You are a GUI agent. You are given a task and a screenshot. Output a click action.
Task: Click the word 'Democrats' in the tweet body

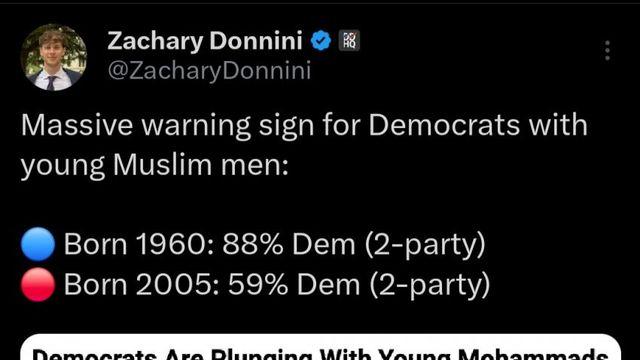pos(444,124)
